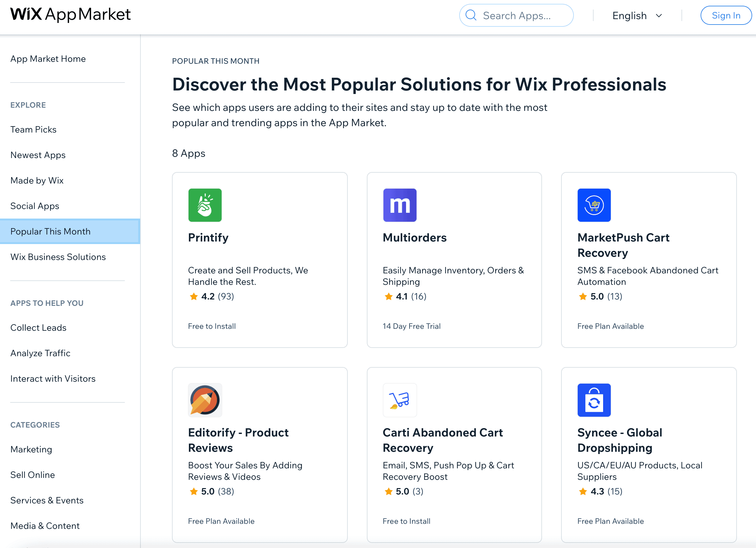The width and height of the screenshot is (756, 548).
Task: Open the Sell Online category
Action: 32,475
